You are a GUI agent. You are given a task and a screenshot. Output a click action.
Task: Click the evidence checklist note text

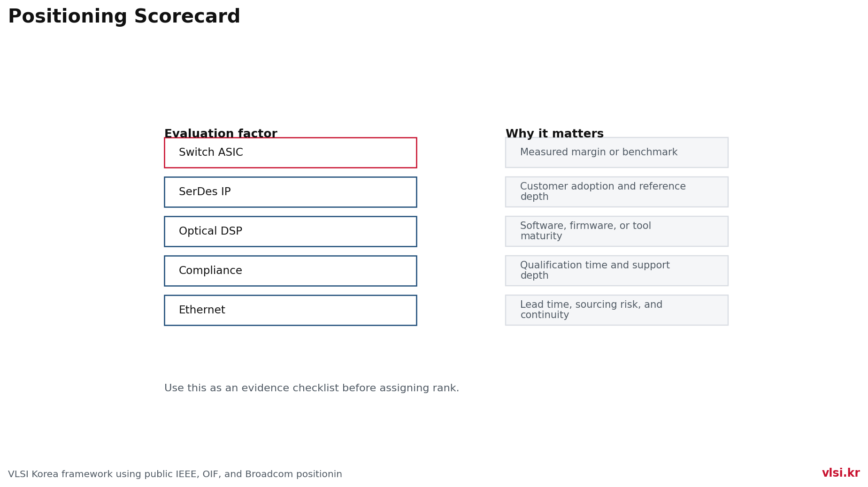[x=312, y=388]
